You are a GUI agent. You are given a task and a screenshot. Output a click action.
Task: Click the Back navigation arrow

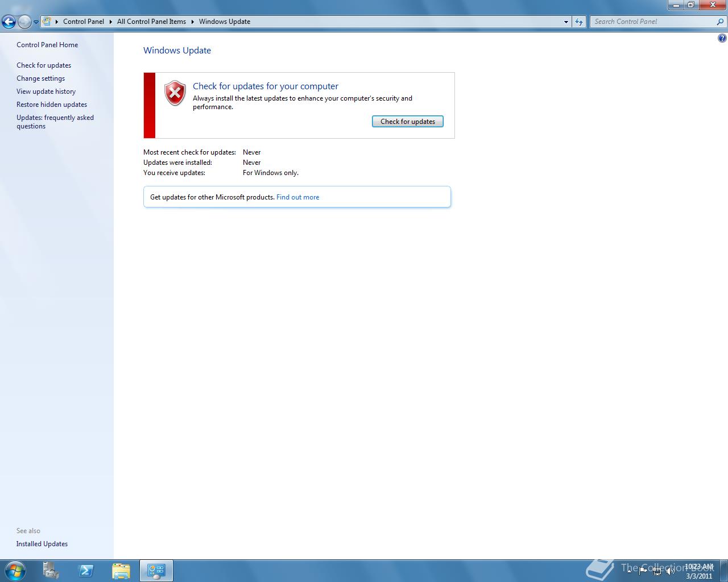pyautogui.click(x=9, y=22)
